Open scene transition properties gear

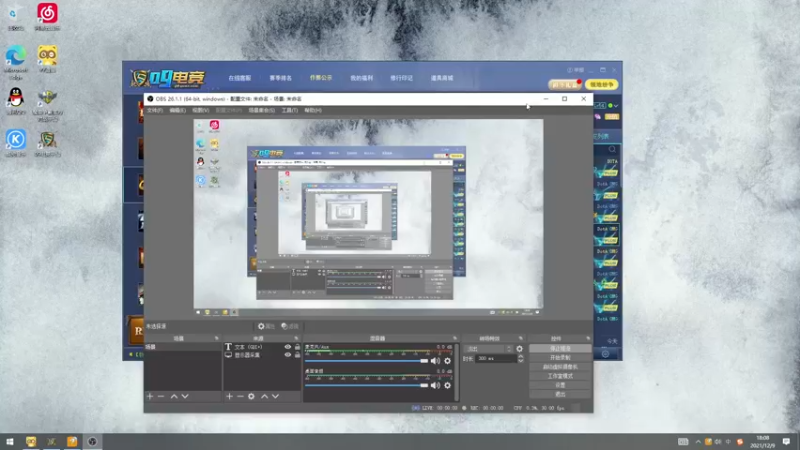click(x=519, y=349)
